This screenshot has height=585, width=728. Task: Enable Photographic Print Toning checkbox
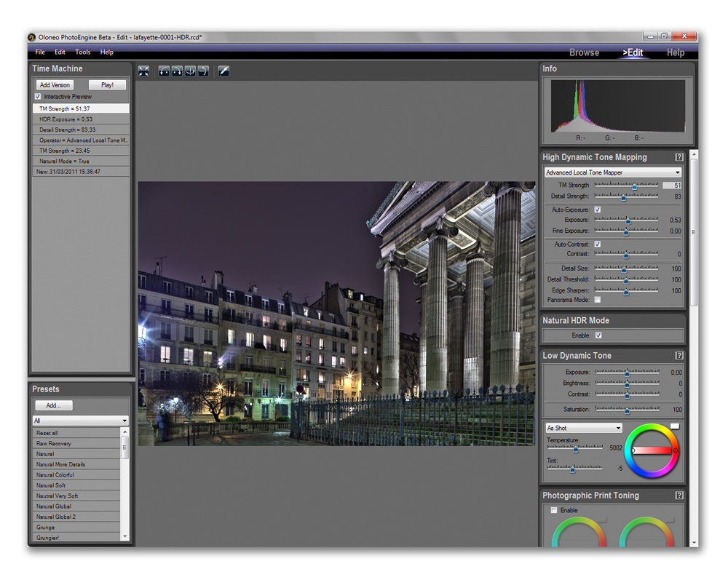click(x=554, y=510)
